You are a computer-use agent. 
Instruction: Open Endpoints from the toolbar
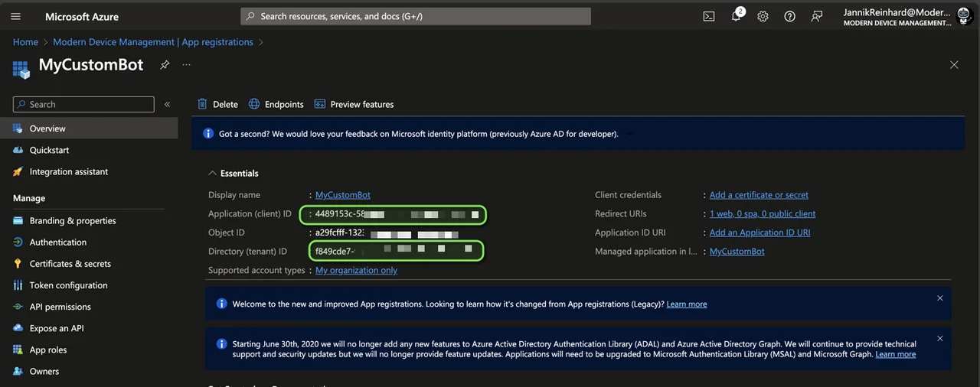[276, 104]
